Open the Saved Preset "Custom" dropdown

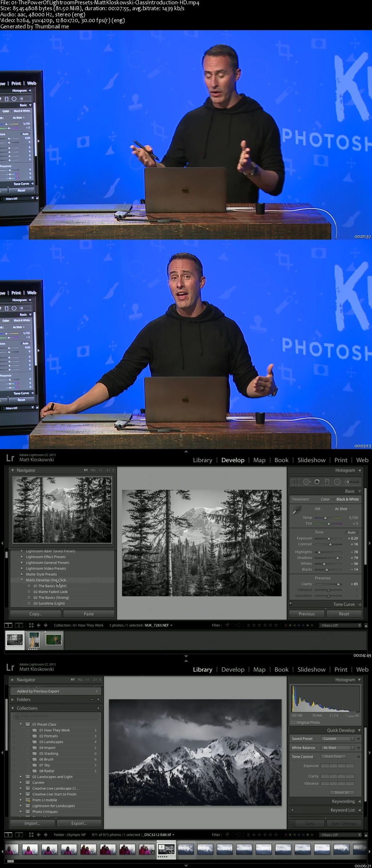pyautogui.click(x=337, y=739)
